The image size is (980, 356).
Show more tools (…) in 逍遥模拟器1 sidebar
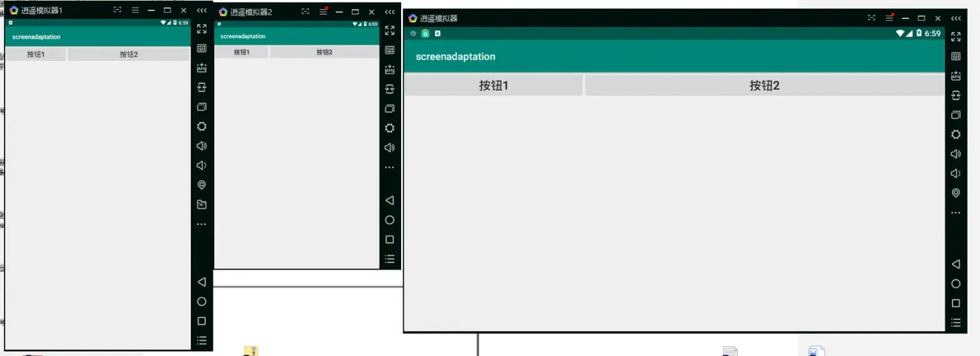click(x=202, y=224)
